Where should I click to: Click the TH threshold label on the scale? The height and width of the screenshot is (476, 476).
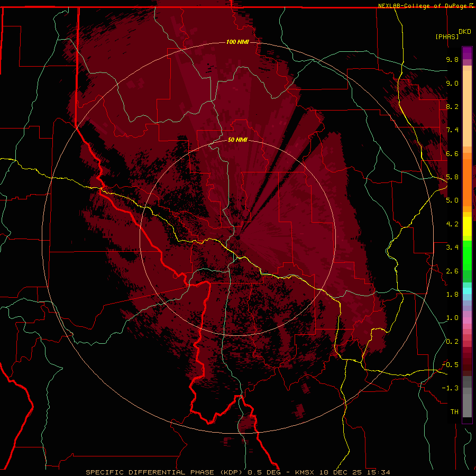(x=454, y=411)
